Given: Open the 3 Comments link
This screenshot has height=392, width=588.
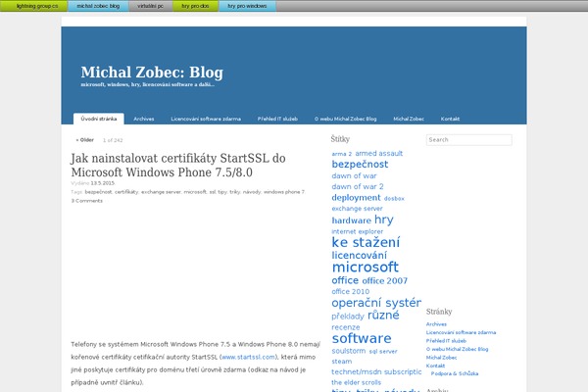Looking at the screenshot, I should pos(86,201).
